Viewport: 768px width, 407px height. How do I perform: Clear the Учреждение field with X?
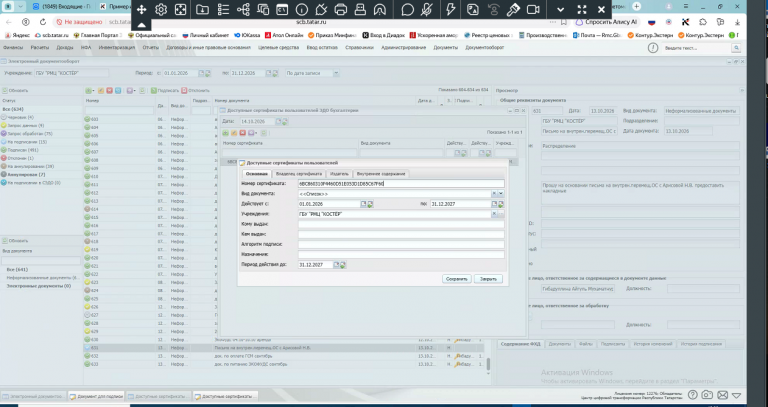[494, 214]
